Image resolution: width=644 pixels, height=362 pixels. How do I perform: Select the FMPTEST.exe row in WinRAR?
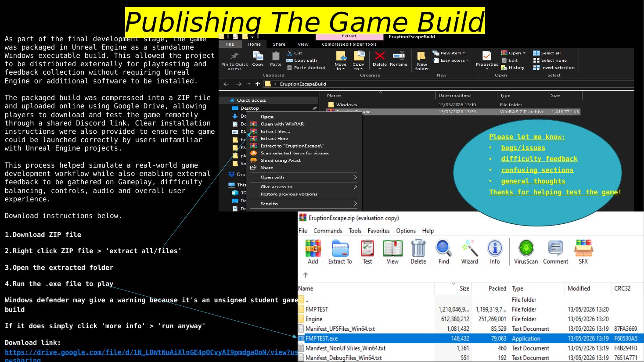[x=471, y=338]
